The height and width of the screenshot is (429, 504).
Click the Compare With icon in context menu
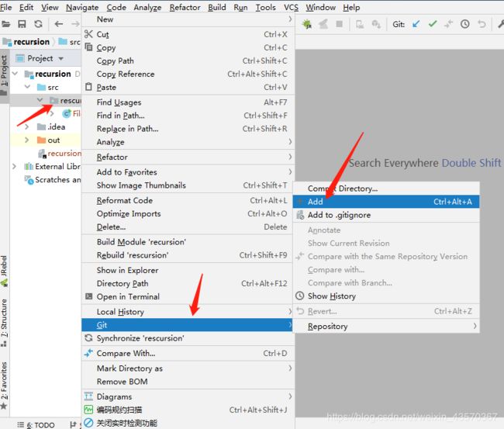coord(88,353)
